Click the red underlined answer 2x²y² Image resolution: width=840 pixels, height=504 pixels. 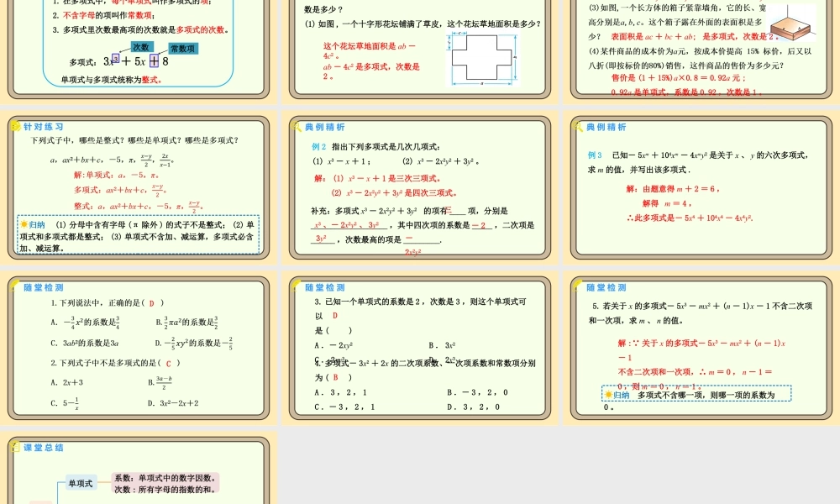412,252
